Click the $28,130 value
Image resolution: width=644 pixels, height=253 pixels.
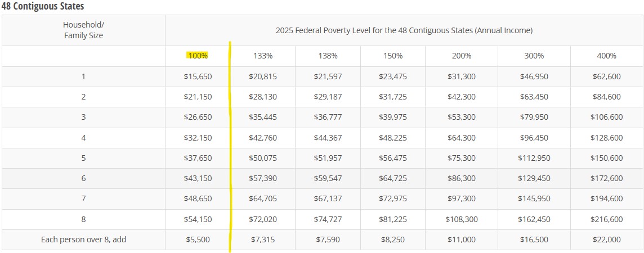[262, 97]
